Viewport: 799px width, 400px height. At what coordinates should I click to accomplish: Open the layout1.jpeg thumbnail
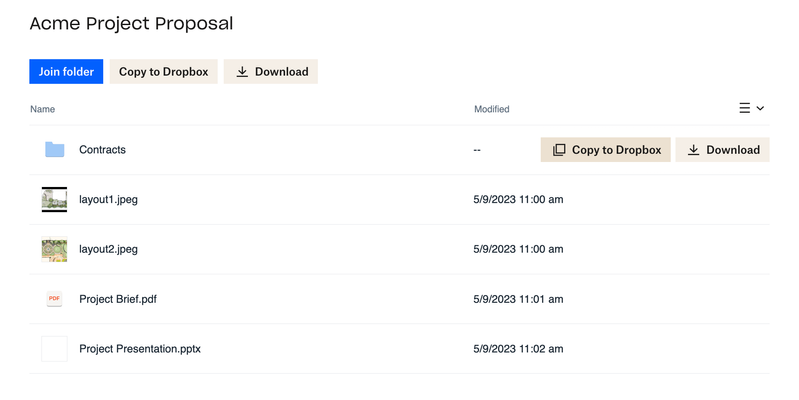(x=54, y=199)
